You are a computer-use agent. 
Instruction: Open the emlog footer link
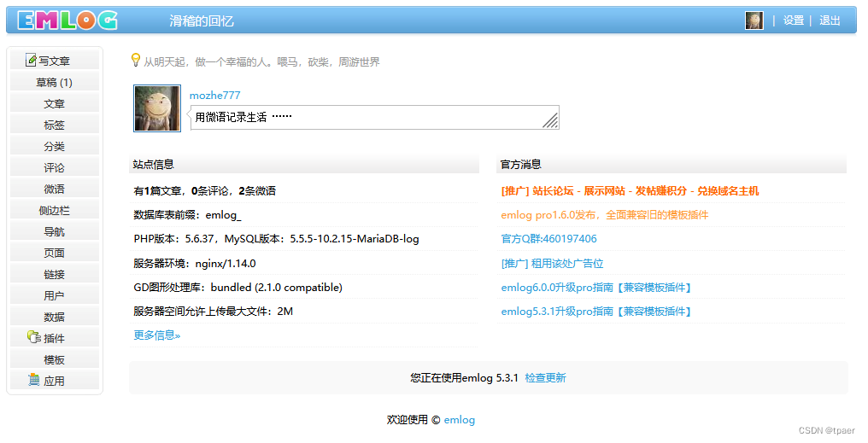tap(460, 420)
